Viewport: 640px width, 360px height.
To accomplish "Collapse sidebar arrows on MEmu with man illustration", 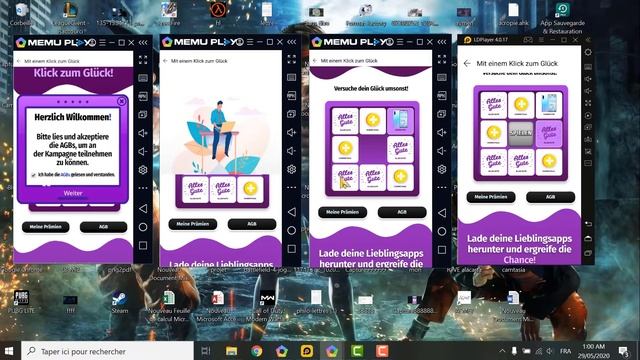I will click(291, 42).
